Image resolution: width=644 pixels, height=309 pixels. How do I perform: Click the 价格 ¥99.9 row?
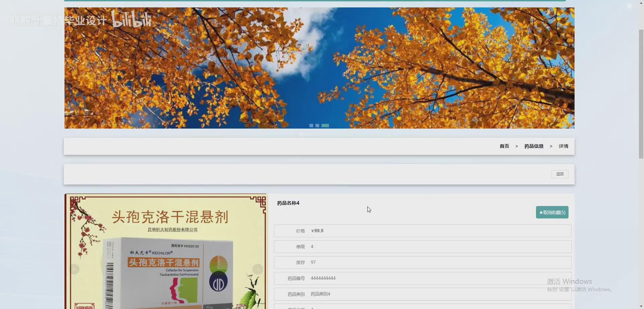pyautogui.click(x=422, y=231)
